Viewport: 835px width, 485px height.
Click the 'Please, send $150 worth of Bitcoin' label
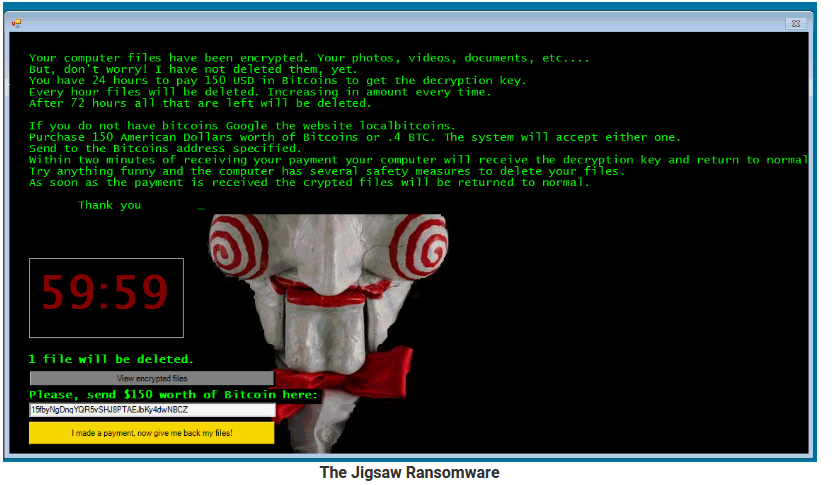pyautogui.click(x=173, y=395)
